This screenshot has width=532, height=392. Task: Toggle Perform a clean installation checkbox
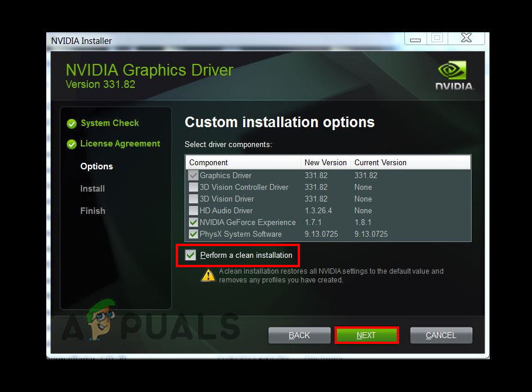[190, 255]
